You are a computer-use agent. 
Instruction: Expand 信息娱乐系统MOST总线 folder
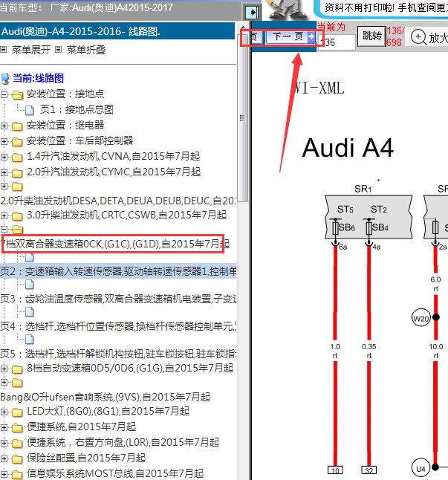(x=4, y=475)
